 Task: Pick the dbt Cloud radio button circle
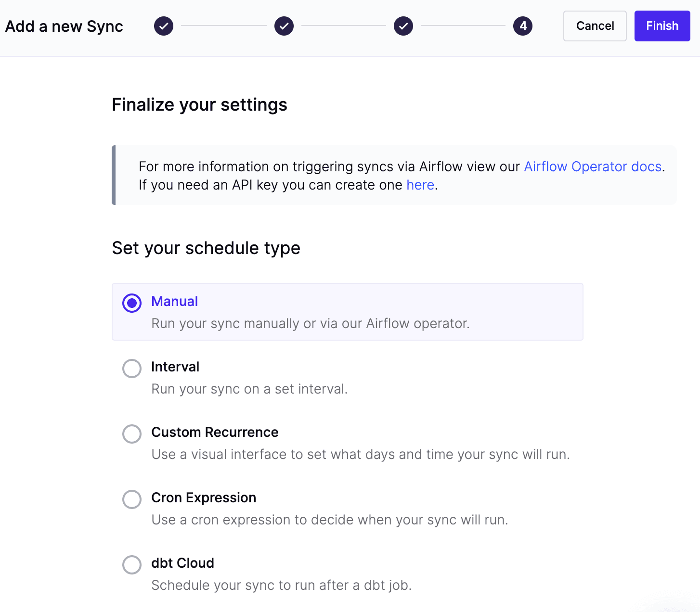tap(132, 565)
